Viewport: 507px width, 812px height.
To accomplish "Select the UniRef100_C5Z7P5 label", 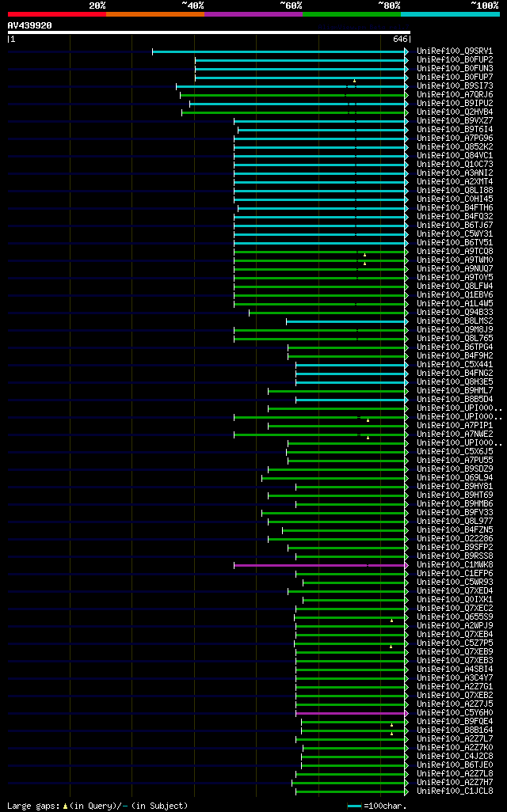I will [x=455, y=643].
